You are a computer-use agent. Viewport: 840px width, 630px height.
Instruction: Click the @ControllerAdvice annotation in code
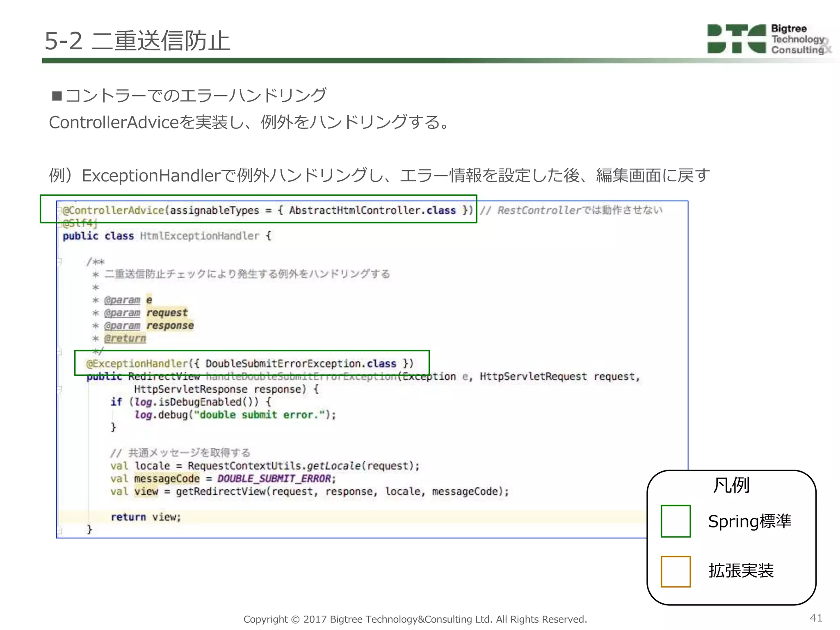113,210
